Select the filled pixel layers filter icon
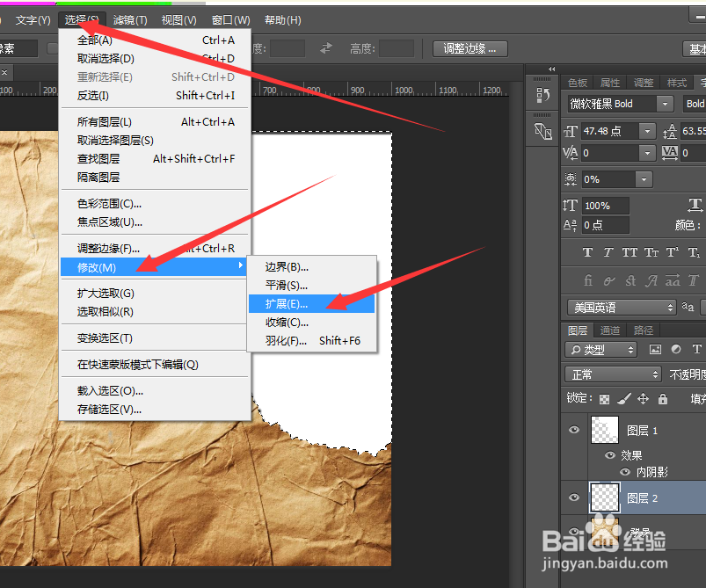This screenshot has width=706, height=588. coord(655,349)
